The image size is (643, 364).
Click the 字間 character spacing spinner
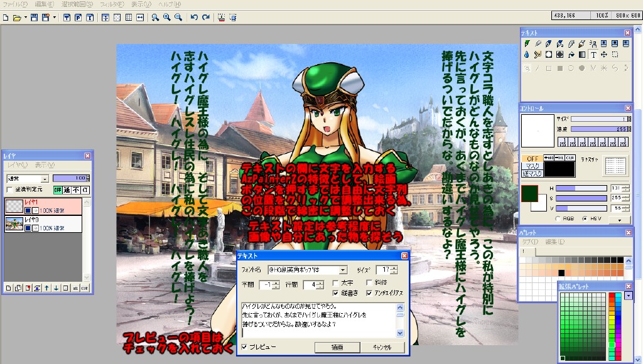276,285
